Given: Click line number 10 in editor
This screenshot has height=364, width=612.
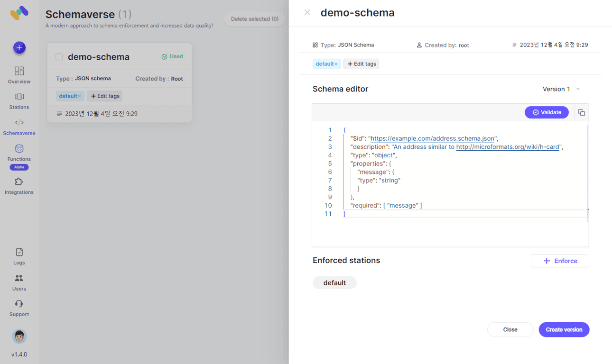Looking at the screenshot, I should pyautogui.click(x=328, y=205).
